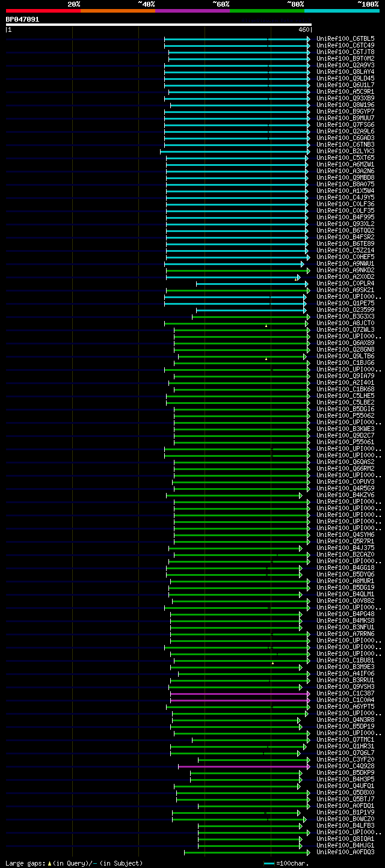The height and width of the screenshot is (868, 385).
Task: Select the UniRef100_Q9LTB6 label
Action: point(345,356)
